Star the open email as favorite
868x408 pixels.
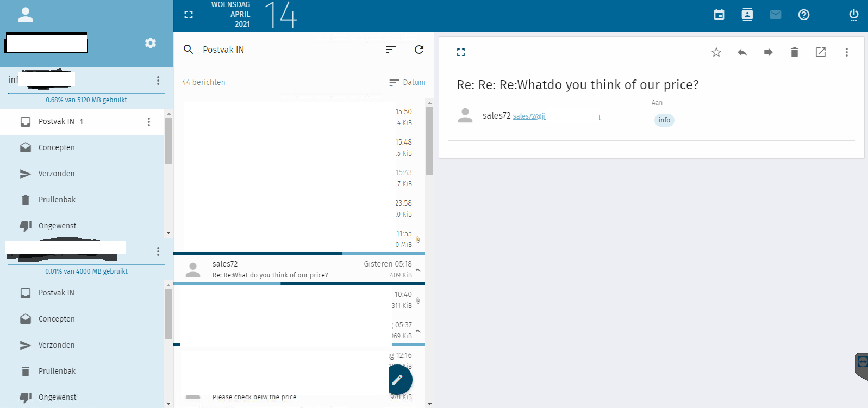tap(716, 52)
